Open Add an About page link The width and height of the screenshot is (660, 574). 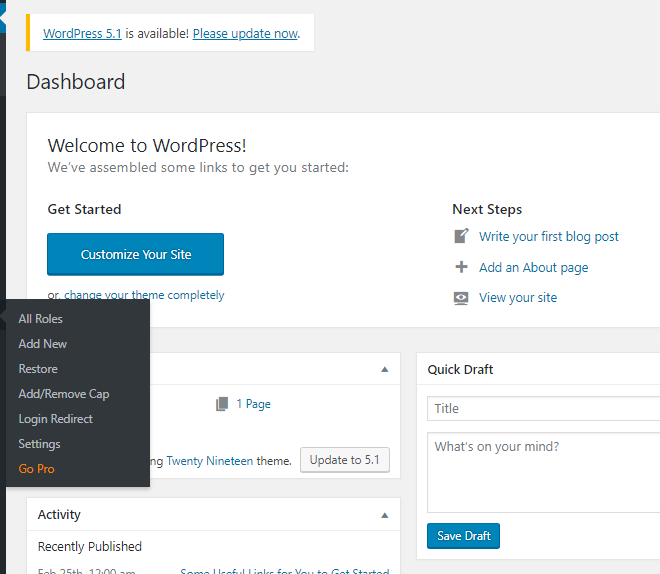tap(533, 267)
